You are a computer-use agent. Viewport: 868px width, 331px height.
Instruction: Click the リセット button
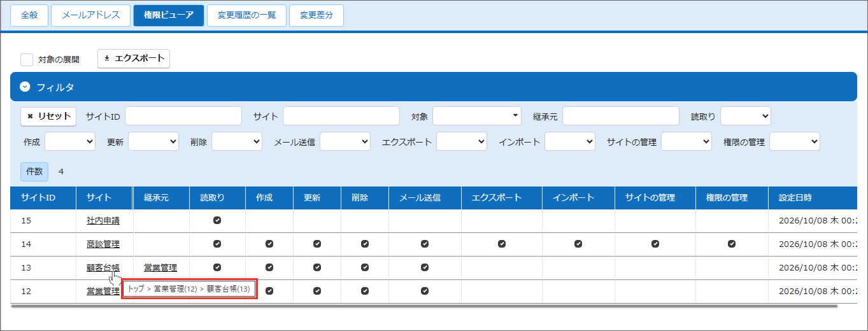pos(49,116)
